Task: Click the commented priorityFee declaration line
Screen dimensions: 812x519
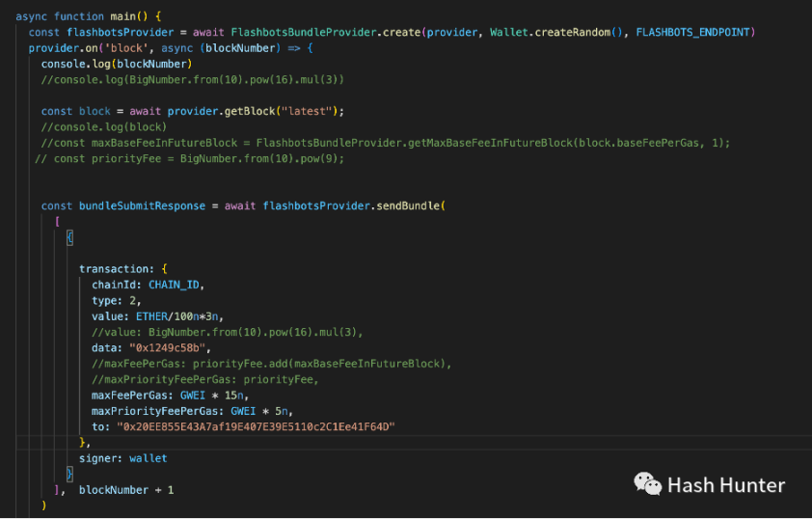Action: pyautogui.click(x=190, y=158)
